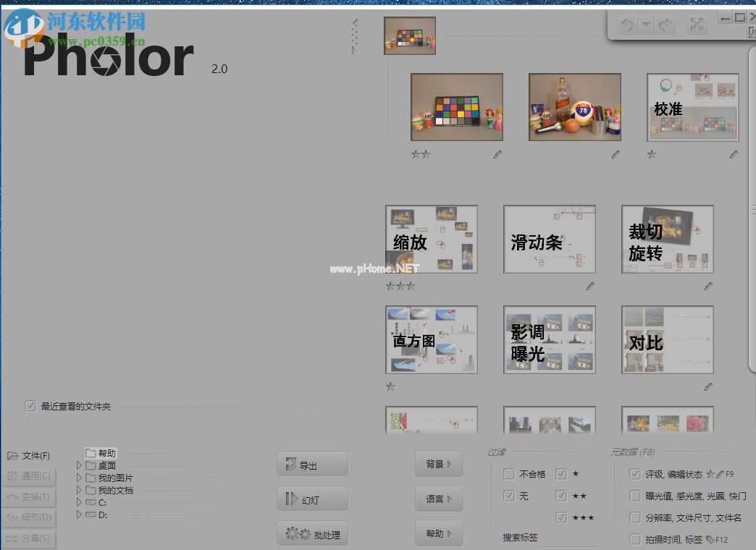Viewport: 756px width, 550px height.
Task: Select the 我的图片 folder
Action: tap(115, 478)
